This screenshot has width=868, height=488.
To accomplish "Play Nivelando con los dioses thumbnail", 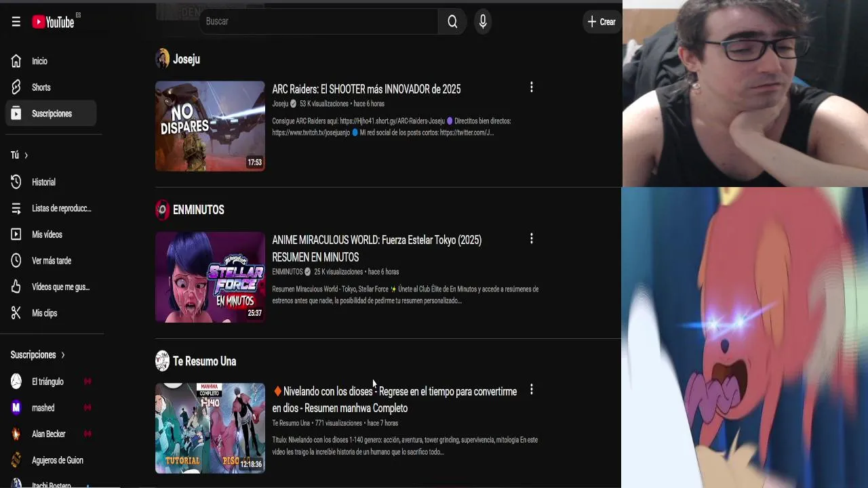I will [x=210, y=428].
